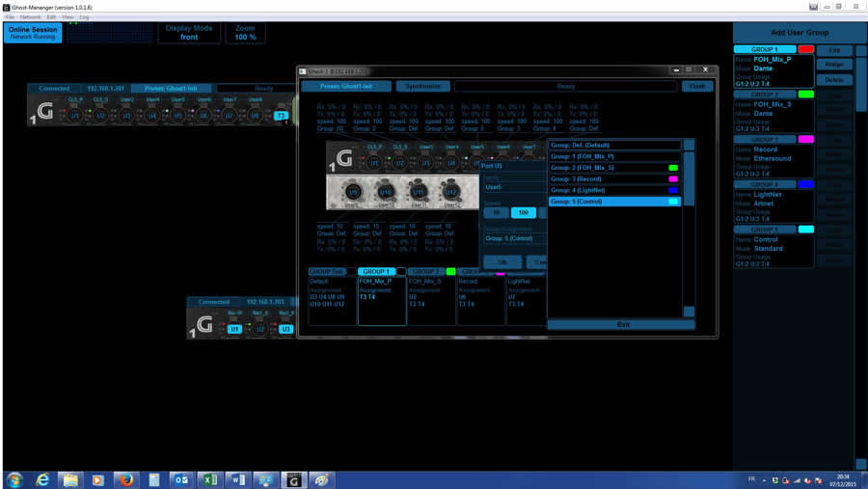Image resolution: width=868 pixels, height=489 pixels.
Task: Select the U5 port on the top device strip
Action: pos(178,116)
